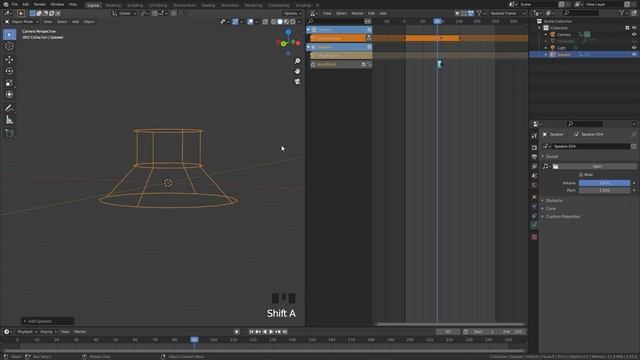
Task: Select the sound strip in the NLA track
Action: coord(440,64)
